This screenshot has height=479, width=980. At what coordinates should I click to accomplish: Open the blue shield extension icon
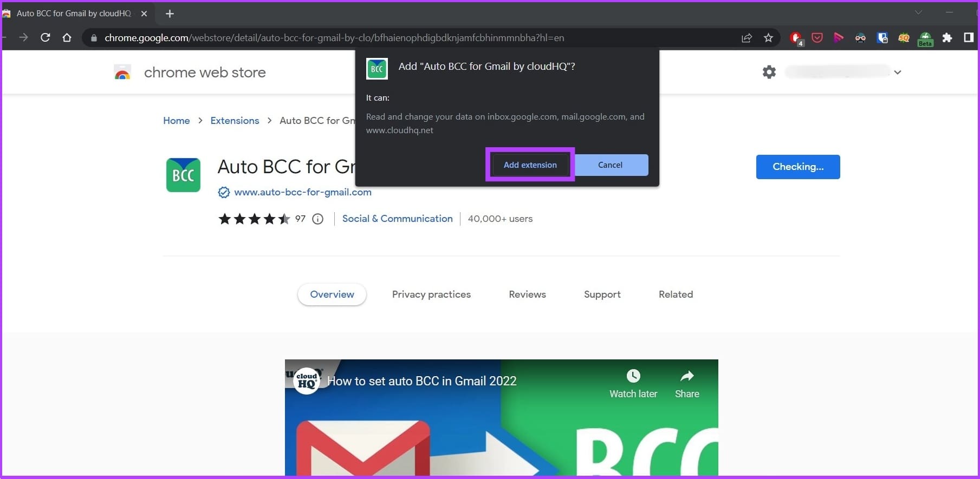pos(882,37)
